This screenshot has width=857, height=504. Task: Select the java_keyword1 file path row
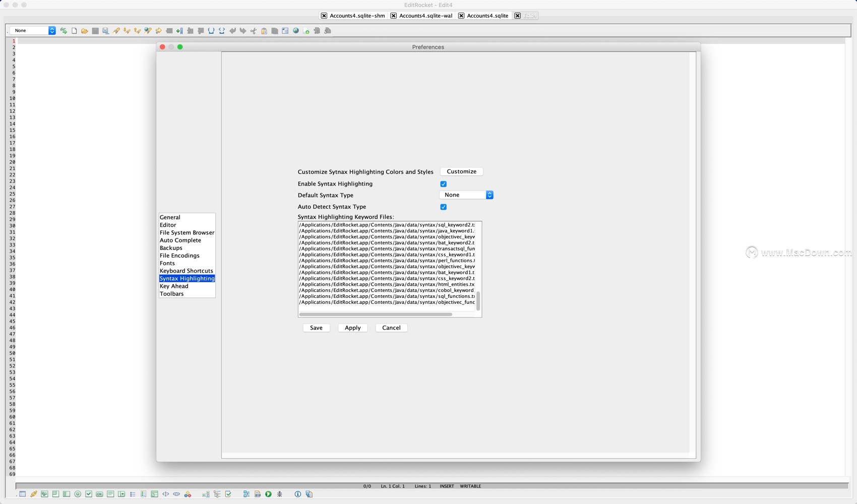387,231
